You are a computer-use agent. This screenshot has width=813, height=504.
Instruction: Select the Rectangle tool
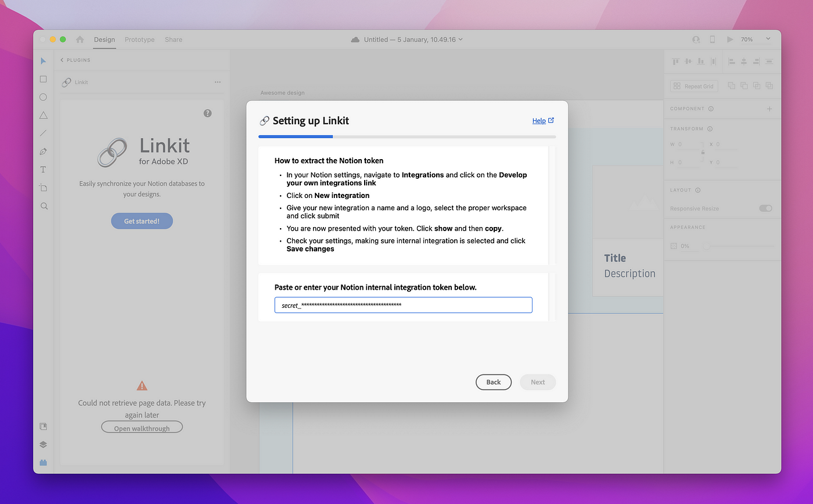coord(44,79)
